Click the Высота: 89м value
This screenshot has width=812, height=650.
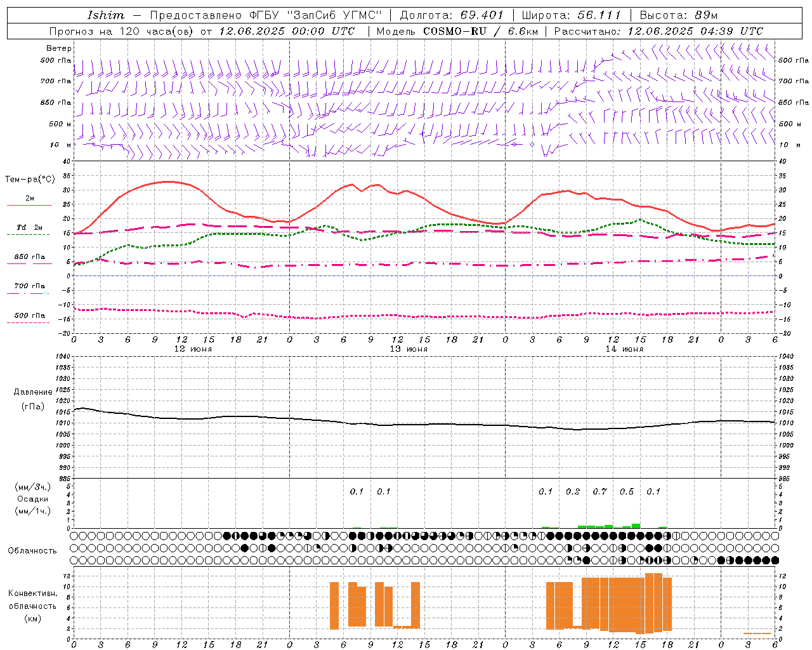pyautogui.click(x=679, y=15)
